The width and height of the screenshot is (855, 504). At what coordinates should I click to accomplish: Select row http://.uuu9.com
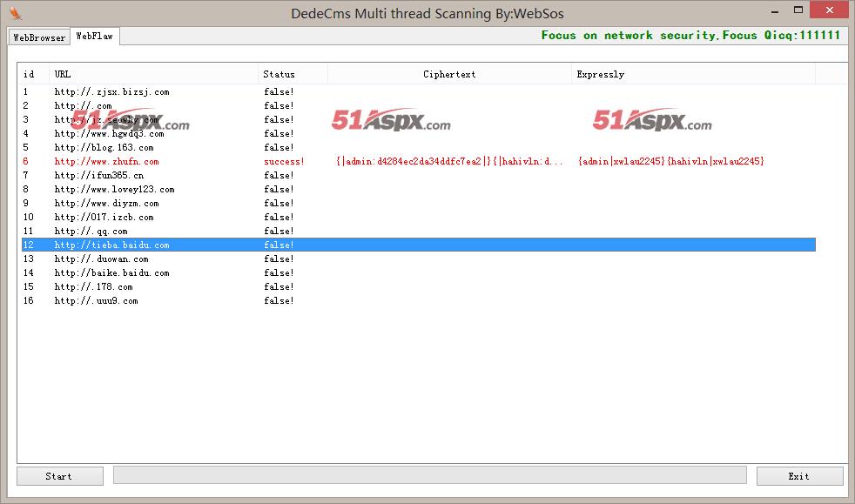point(418,300)
